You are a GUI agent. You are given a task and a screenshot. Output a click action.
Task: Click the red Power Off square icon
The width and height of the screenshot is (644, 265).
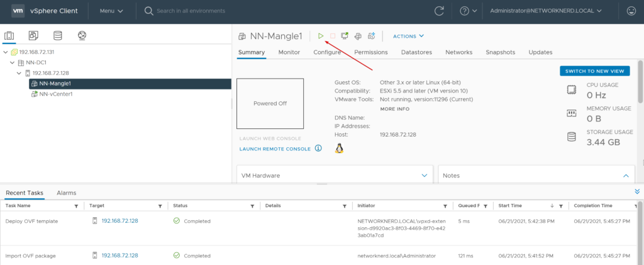(x=333, y=36)
